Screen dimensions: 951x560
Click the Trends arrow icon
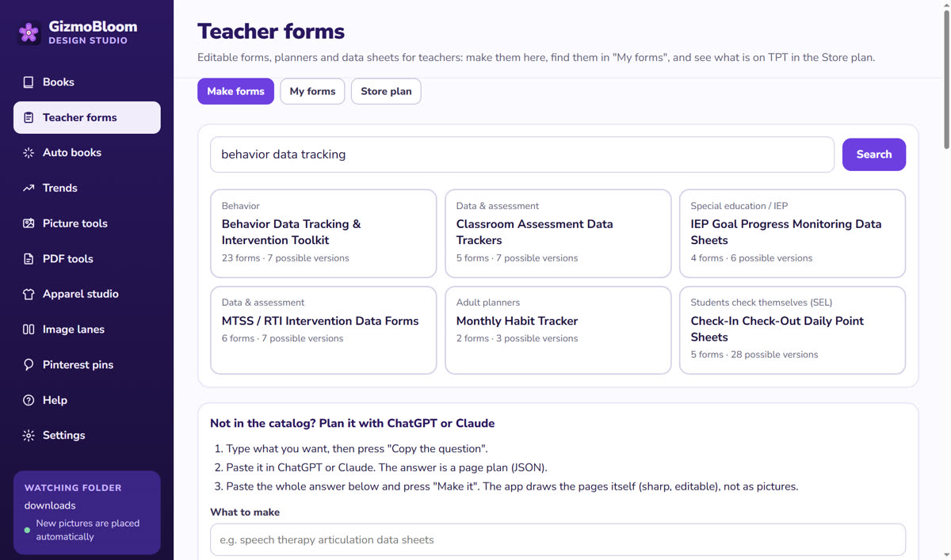[x=29, y=189]
